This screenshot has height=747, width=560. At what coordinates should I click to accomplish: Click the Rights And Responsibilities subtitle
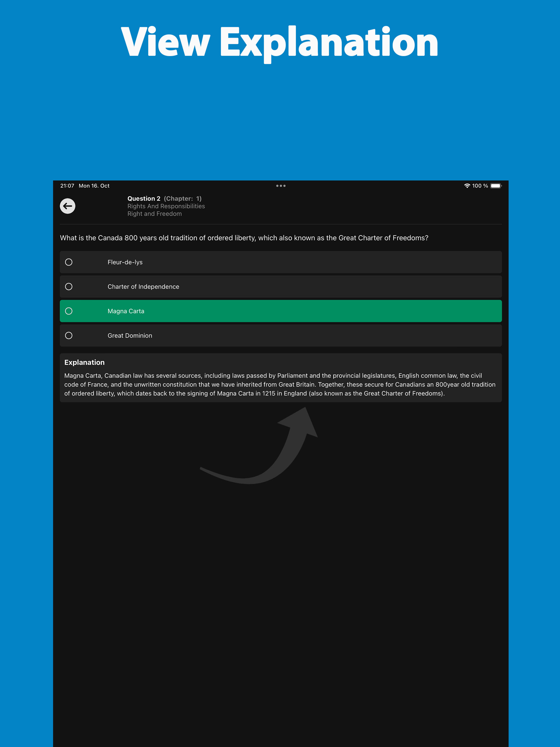coord(166,206)
